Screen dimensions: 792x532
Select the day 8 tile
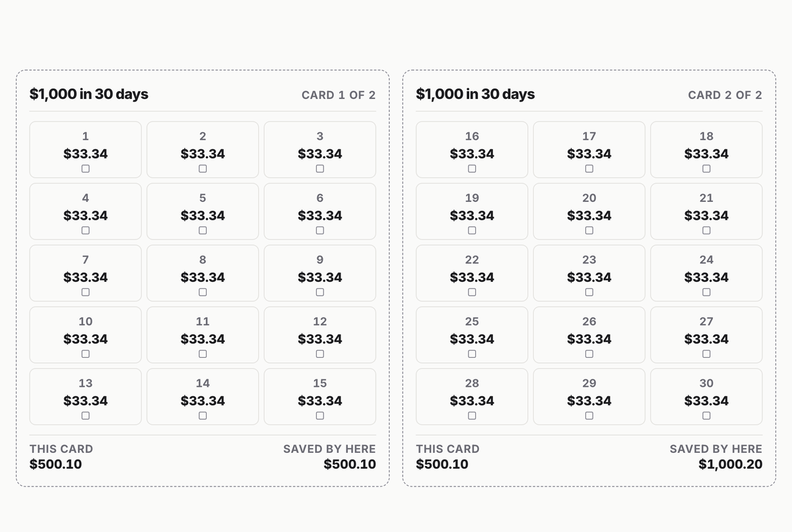(203, 273)
